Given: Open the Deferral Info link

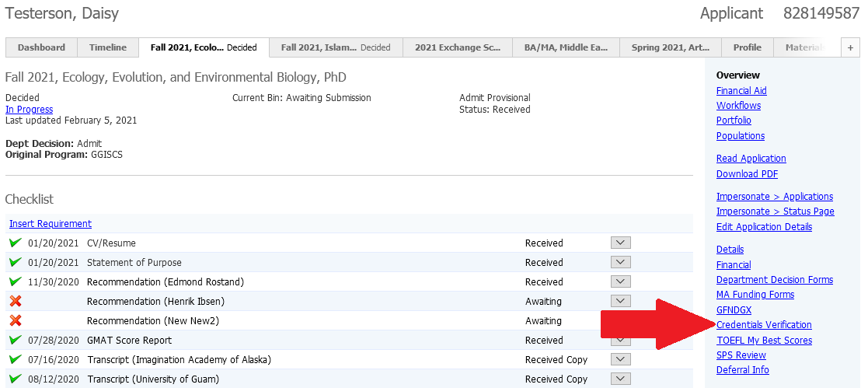Looking at the screenshot, I should click(742, 369).
